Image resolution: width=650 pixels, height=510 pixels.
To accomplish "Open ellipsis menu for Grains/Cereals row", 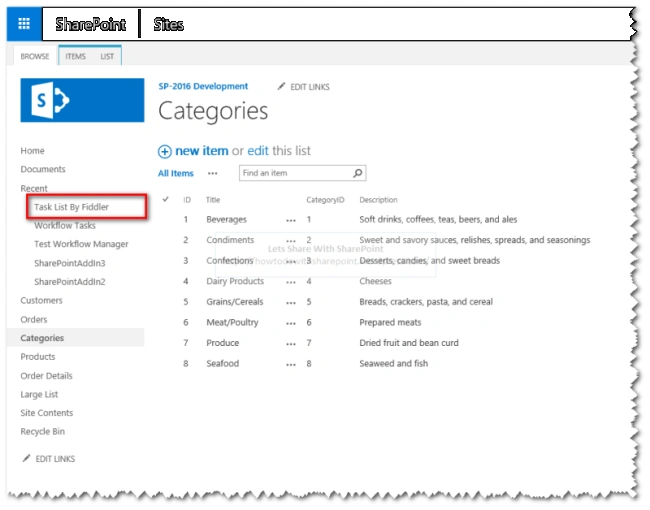I will click(x=291, y=303).
